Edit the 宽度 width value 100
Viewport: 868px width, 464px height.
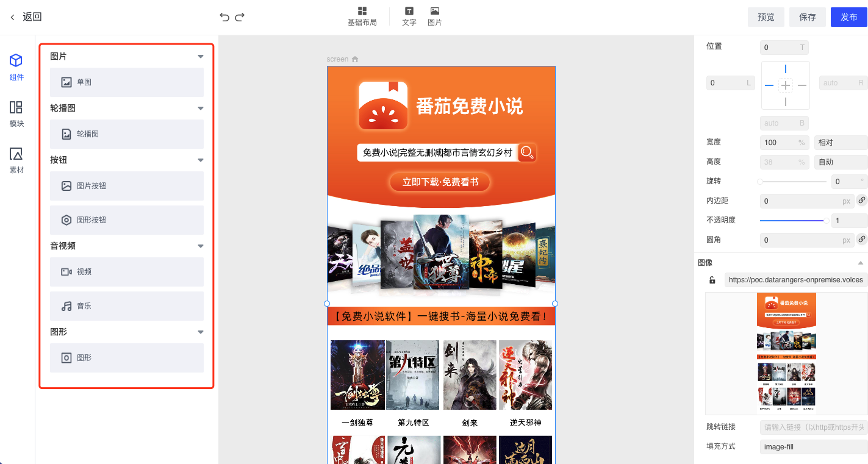pyautogui.click(x=785, y=143)
